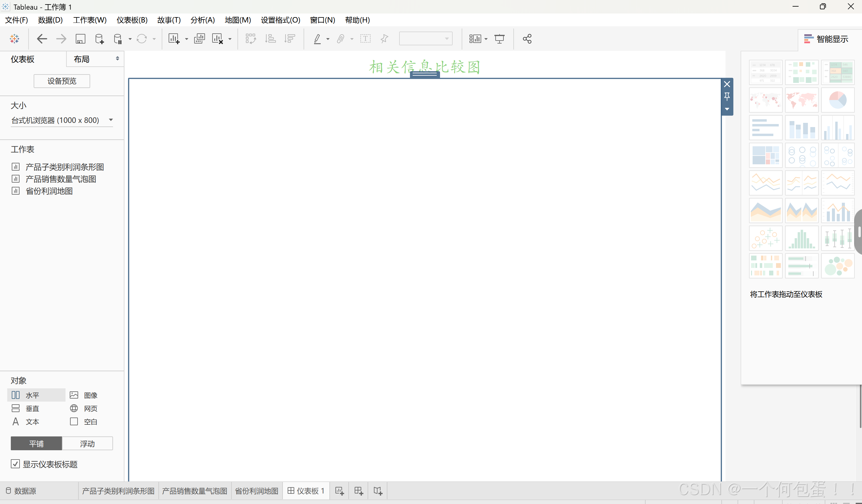Open the Show/hide cards dropdown arrow

(486, 39)
